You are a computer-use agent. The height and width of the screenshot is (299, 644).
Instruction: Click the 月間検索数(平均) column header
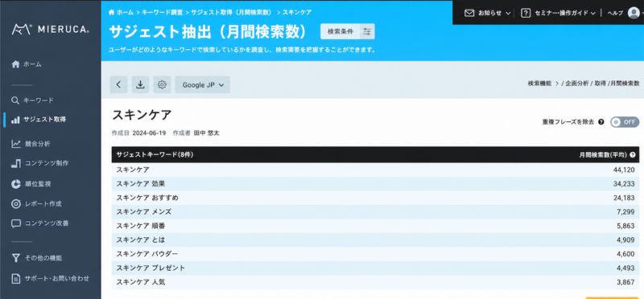coord(603,154)
